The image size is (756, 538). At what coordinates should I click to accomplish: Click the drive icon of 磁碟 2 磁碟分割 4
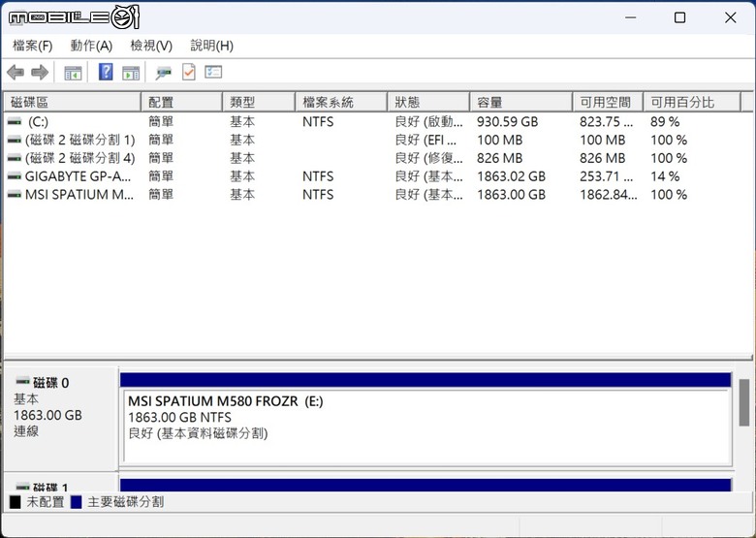(x=15, y=158)
